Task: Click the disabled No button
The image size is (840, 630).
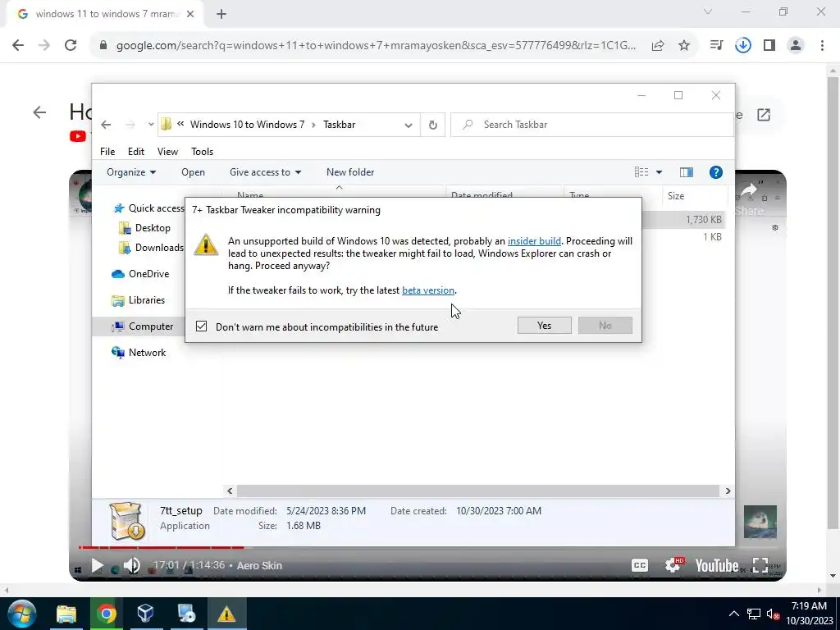Action: tap(605, 325)
